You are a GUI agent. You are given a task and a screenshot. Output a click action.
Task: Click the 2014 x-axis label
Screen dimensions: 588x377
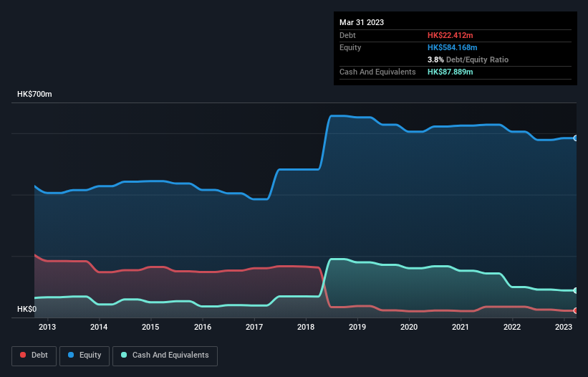click(99, 327)
